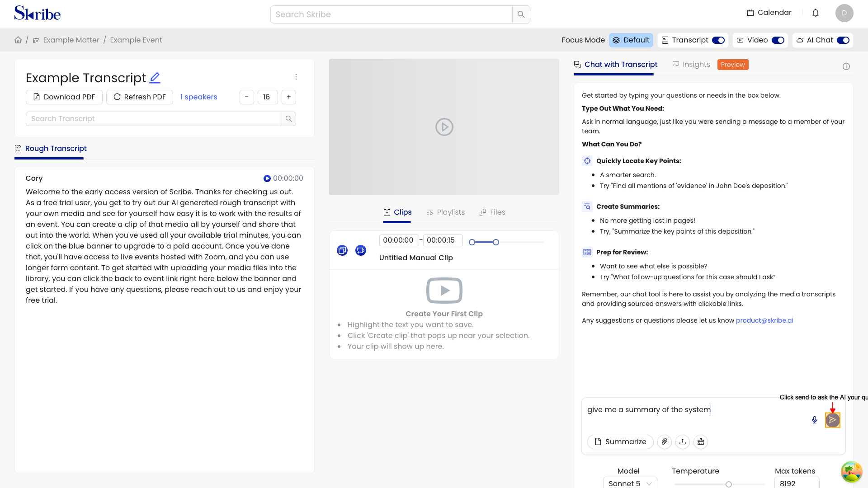Viewport: 868px width, 488px height.
Task: Click the clip start time 00:00:00 field
Action: click(398, 240)
